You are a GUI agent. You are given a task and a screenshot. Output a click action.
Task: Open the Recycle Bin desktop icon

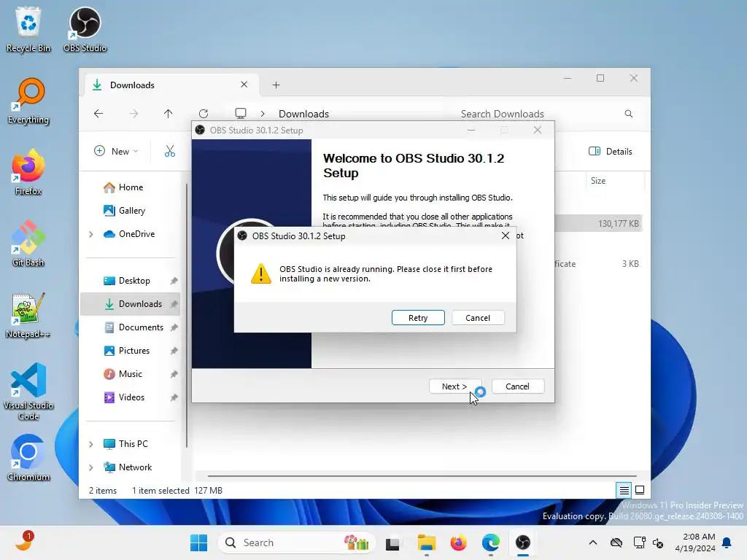pos(28,29)
